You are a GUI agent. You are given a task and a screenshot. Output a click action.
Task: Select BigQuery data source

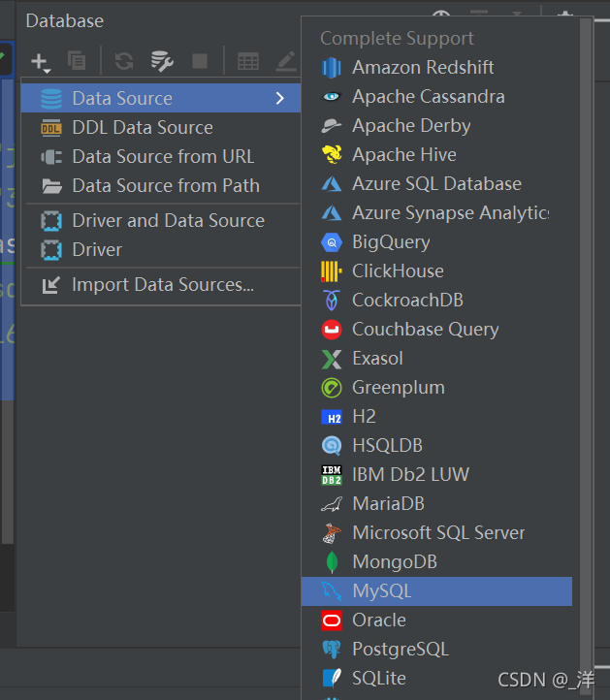click(x=436, y=242)
